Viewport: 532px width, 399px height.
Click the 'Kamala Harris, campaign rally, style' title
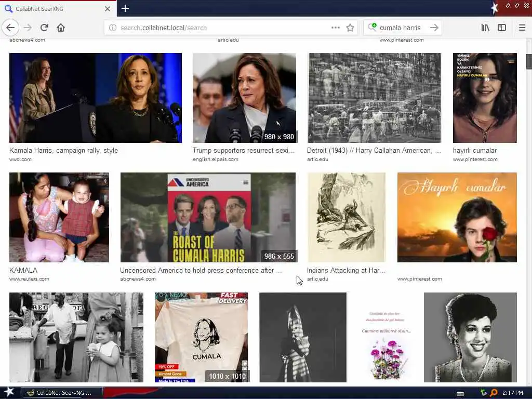coord(63,150)
